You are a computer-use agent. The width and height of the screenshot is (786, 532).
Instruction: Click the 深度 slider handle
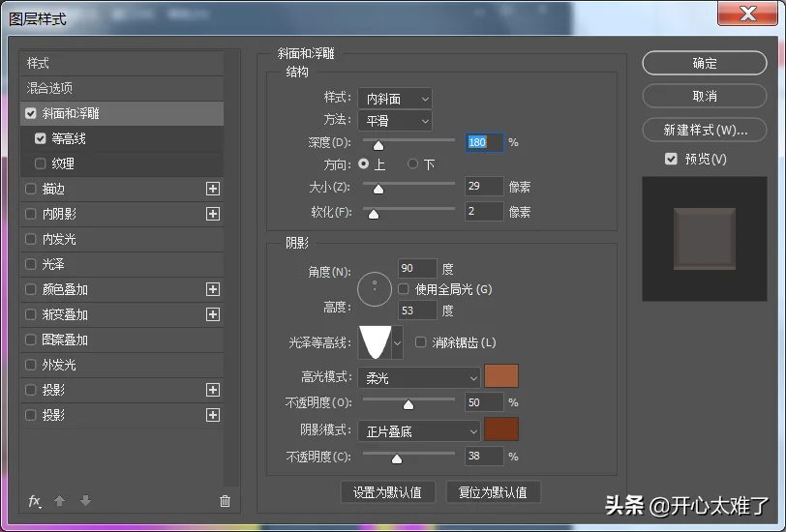click(x=378, y=145)
